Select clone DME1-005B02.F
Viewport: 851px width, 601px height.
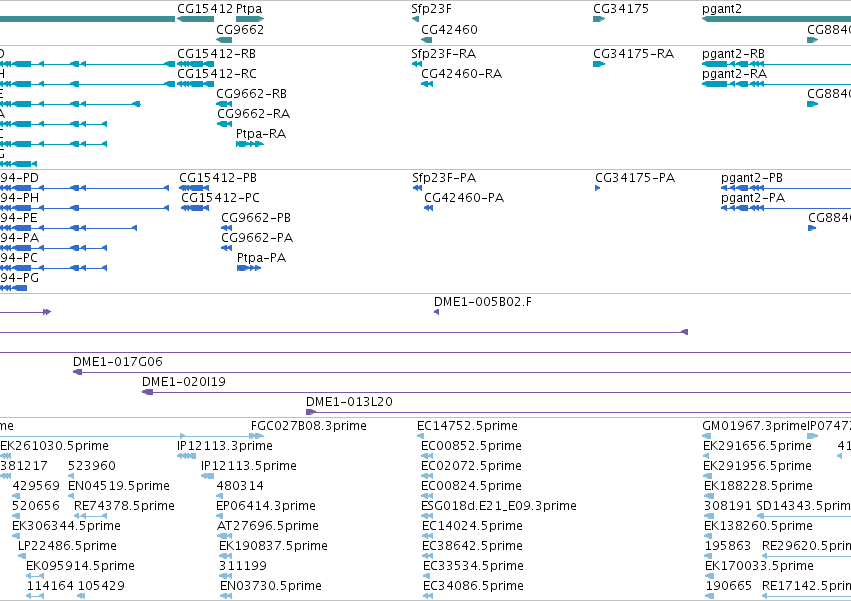tap(482, 302)
